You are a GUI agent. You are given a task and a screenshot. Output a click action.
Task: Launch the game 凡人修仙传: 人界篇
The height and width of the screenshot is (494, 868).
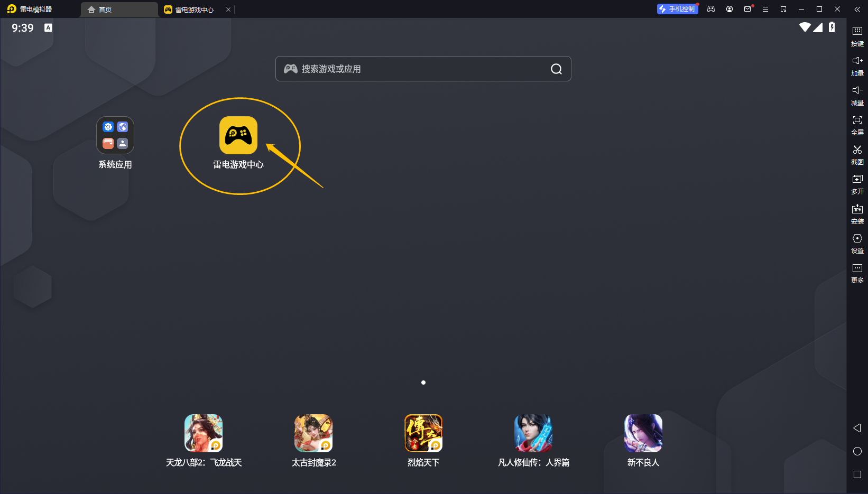[x=533, y=433]
